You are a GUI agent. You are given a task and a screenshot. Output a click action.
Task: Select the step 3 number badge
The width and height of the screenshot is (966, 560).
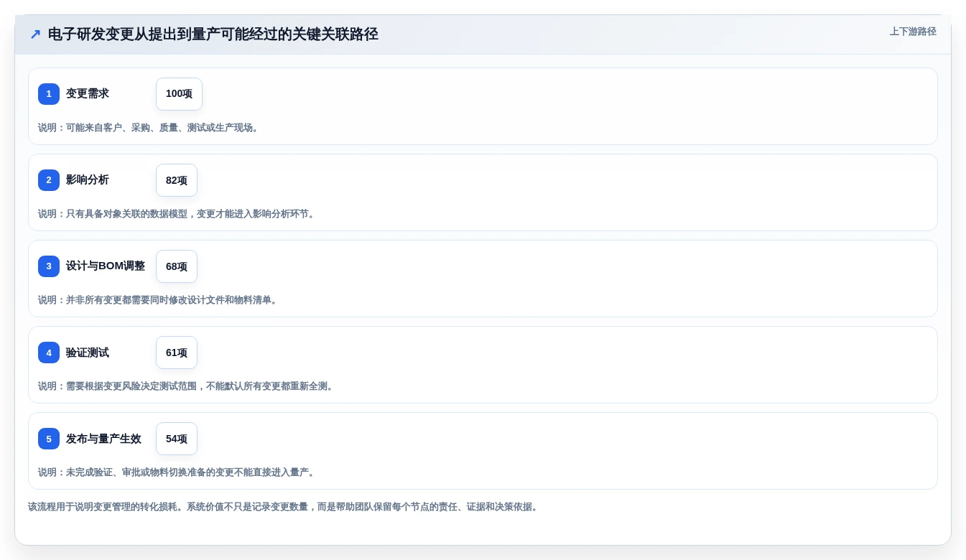point(49,266)
